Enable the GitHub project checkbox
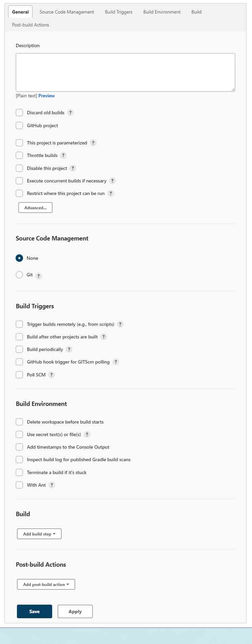 click(19, 125)
